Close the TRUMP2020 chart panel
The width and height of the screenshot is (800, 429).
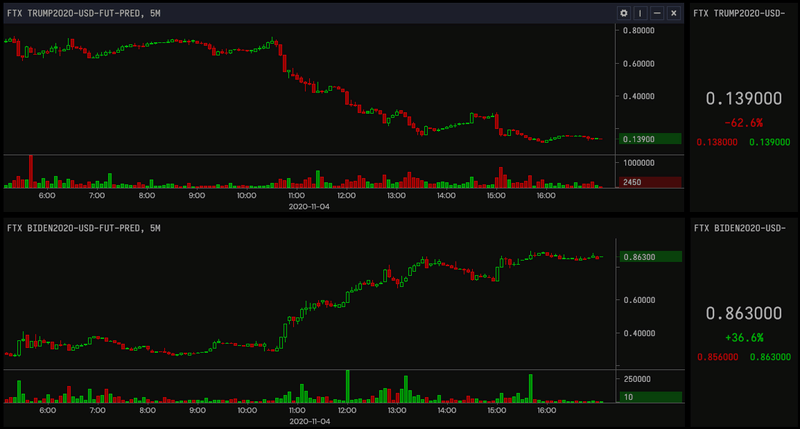click(674, 13)
